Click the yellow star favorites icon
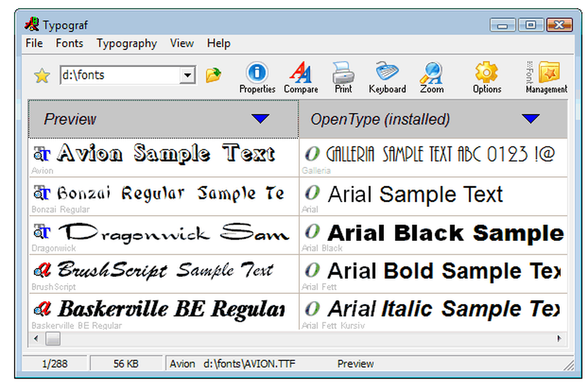This screenshot has width=588, height=388. coord(42,76)
